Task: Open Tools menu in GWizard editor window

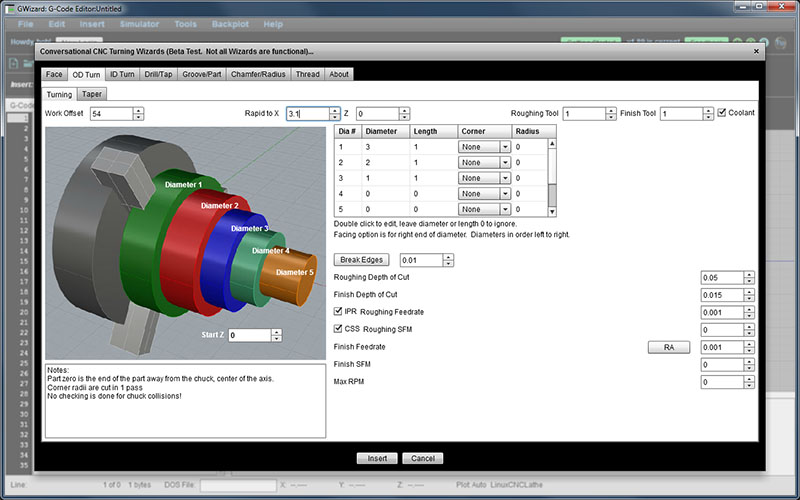Action: tap(185, 24)
